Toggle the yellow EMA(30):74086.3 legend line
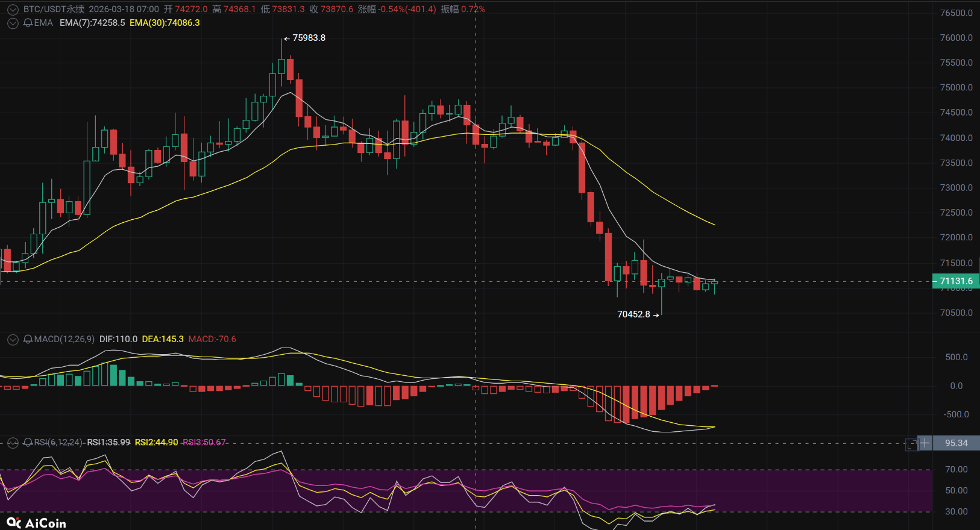 click(x=165, y=23)
